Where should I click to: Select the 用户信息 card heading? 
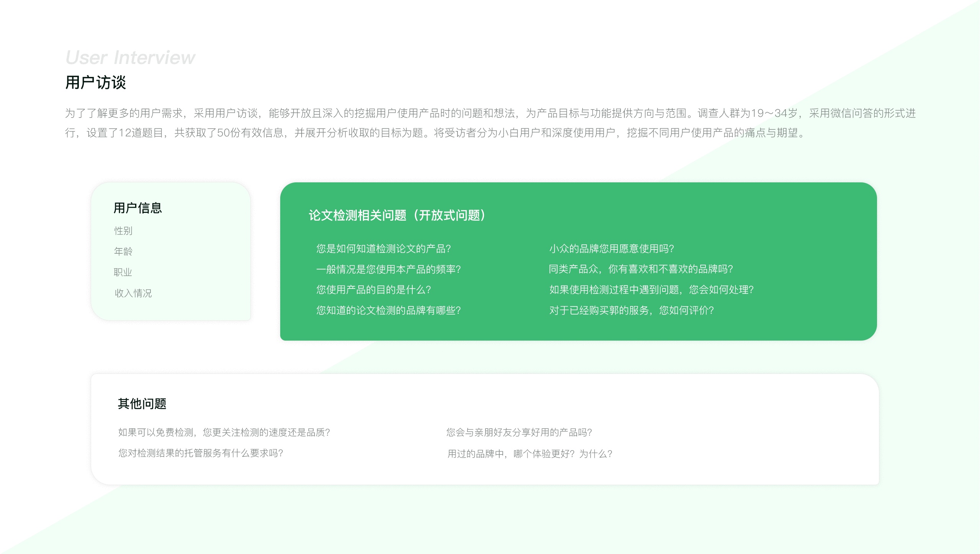[x=138, y=208]
